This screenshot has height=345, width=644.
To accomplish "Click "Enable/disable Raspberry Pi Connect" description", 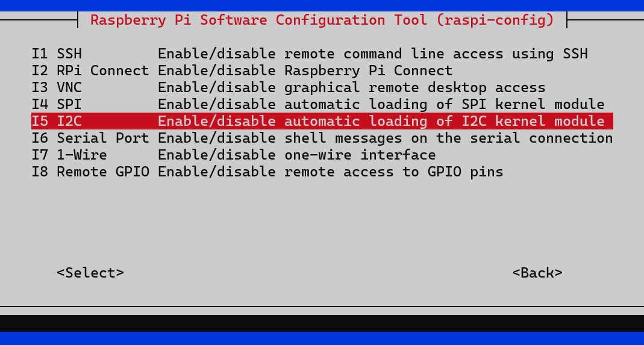I will tap(305, 70).
